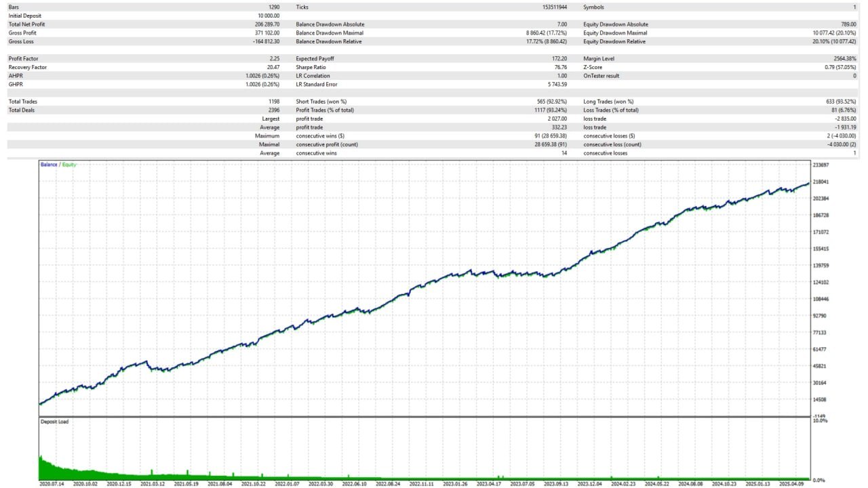Select the value "1117 (93.24%)"
Viewport: 868px width, 488px height.
550,110
